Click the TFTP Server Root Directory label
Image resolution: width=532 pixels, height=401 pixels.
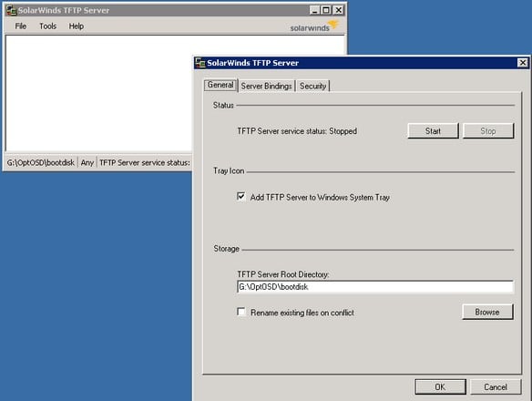tap(283, 274)
